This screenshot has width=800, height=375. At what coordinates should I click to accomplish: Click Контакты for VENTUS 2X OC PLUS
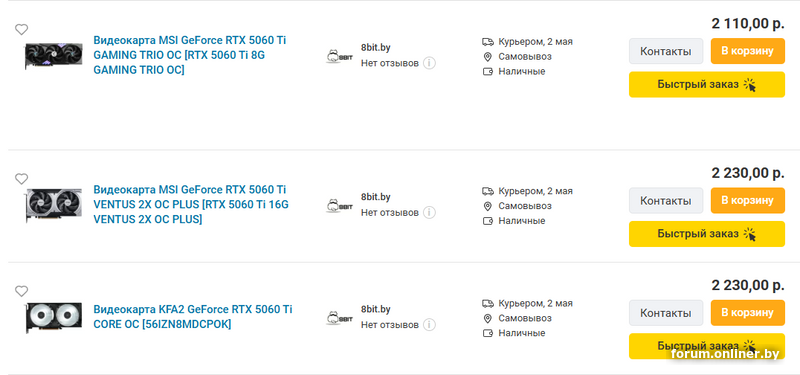(666, 201)
